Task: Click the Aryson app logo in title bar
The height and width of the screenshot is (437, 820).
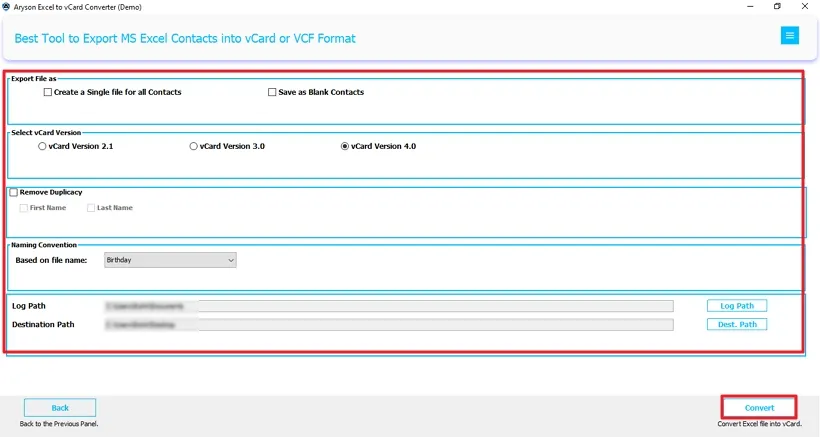Action: pos(6,7)
